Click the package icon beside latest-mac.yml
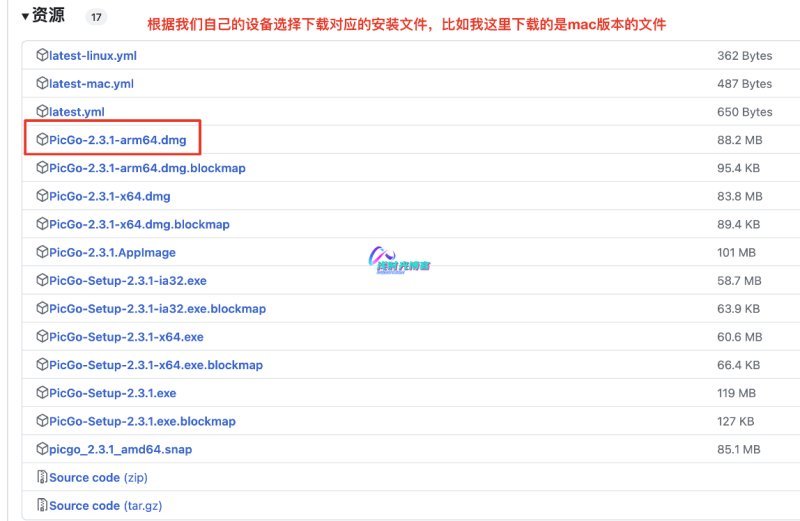The width and height of the screenshot is (800, 521). point(42,83)
